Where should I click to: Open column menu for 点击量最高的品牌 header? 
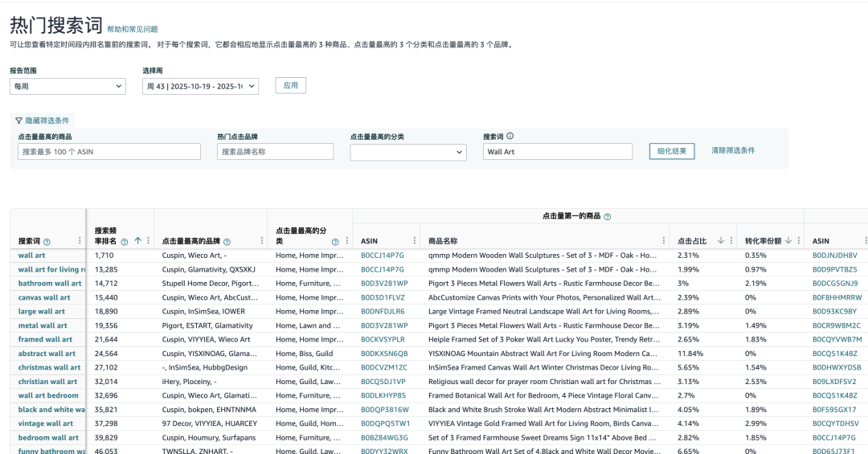point(262,240)
